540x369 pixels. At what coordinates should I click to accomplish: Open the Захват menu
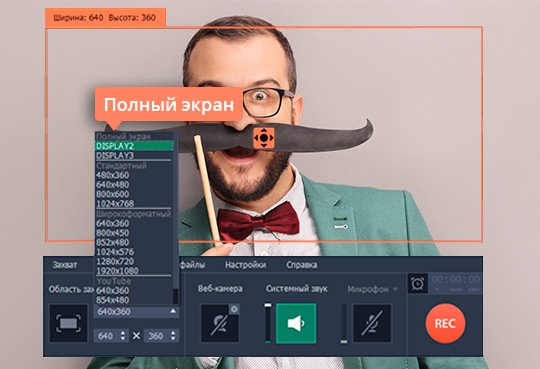65,265
